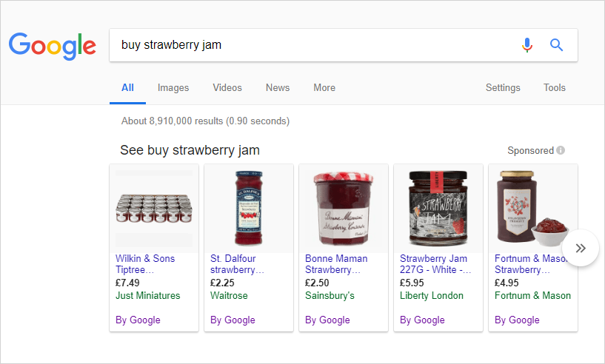Open the Wilkin & Sons Tiptree product link
Viewport: 605px width, 364px height.
[145, 264]
